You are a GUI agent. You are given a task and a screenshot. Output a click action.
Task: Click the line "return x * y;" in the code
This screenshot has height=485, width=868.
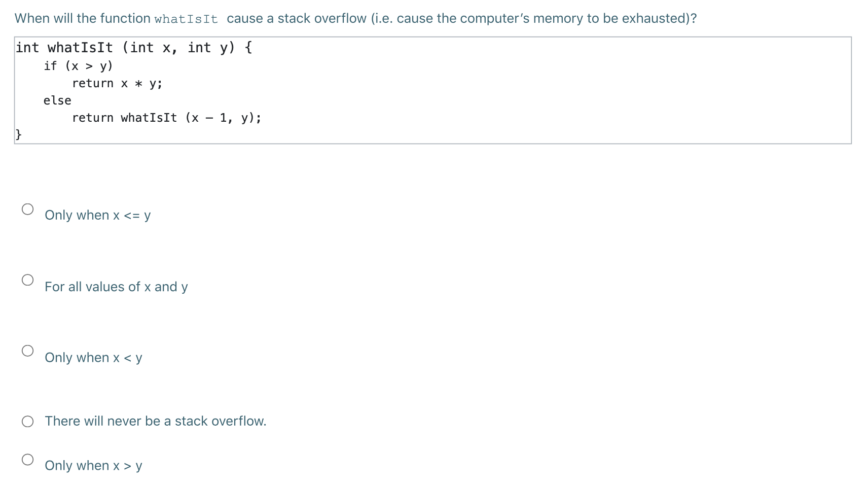point(117,83)
